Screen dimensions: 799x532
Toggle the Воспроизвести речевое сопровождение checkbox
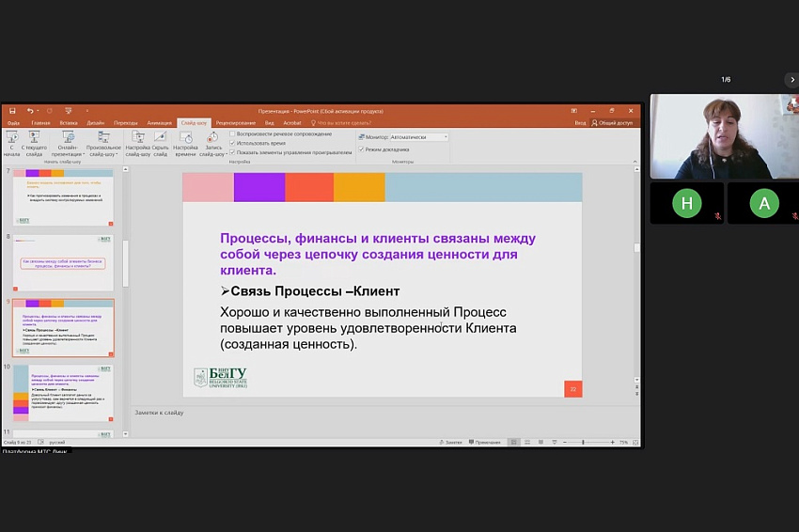[x=233, y=133]
